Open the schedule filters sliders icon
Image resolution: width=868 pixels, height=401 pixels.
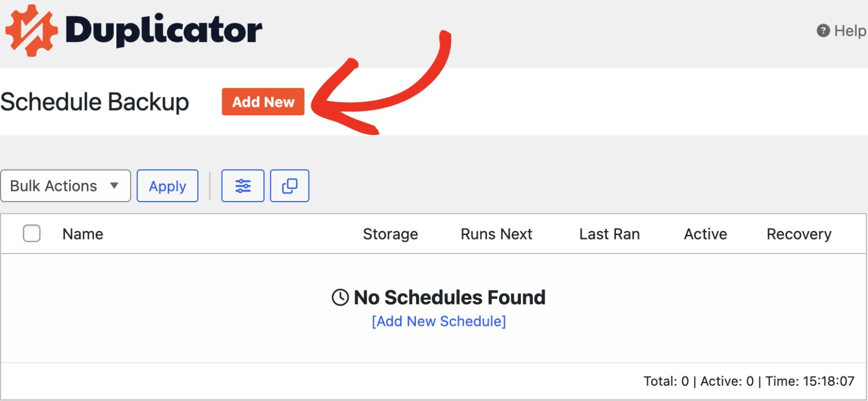pyautogui.click(x=242, y=185)
